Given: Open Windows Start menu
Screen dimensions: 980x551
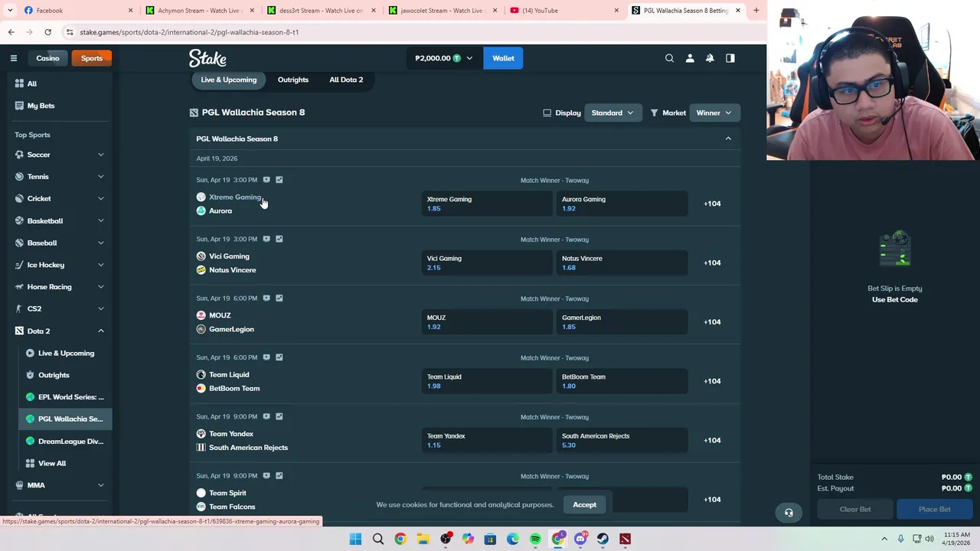Looking at the screenshot, I should pos(355,540).
